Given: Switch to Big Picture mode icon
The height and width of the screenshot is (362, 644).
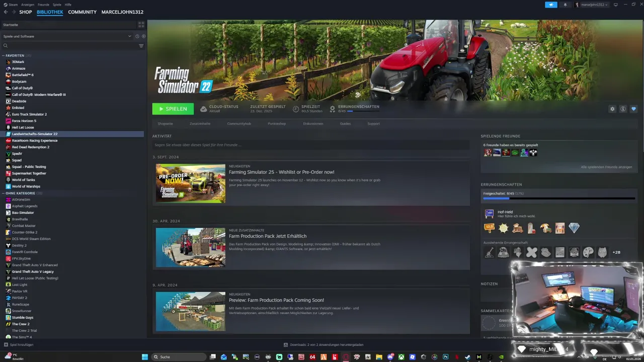Looking at the screenshot, I should [615, 5].
